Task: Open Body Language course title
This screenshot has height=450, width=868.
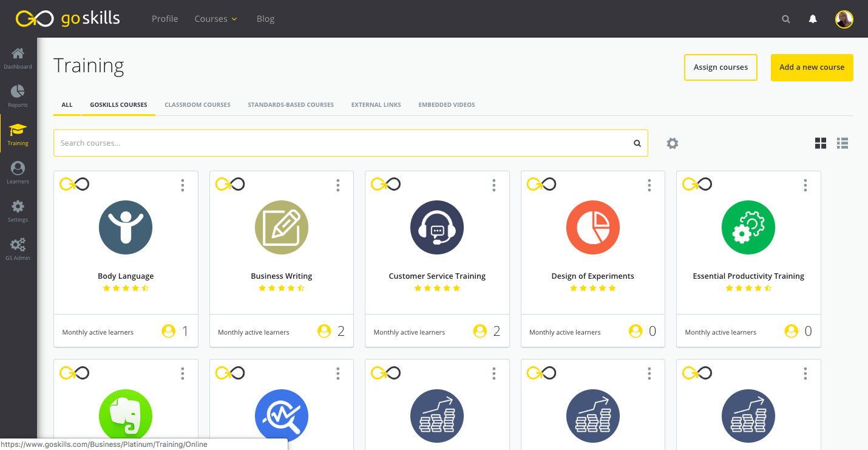Action: [126, 276]
